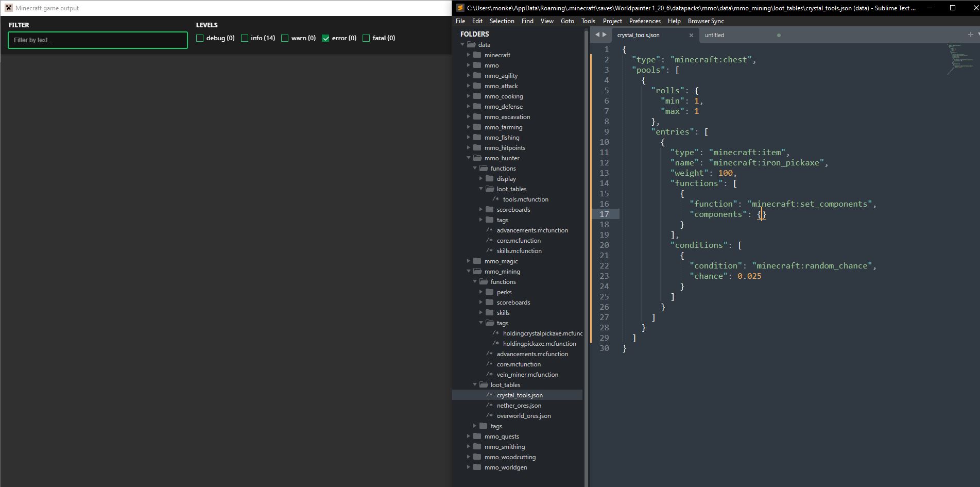Screen dimensions: 980x487
Task: Switch to the untitled tab
Action: click(714, 36)
